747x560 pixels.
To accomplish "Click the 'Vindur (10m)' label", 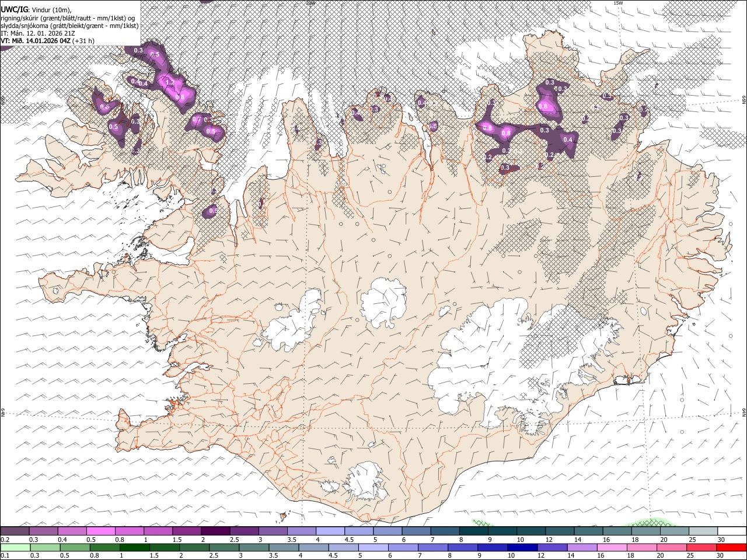I will [x=51, y=10].
